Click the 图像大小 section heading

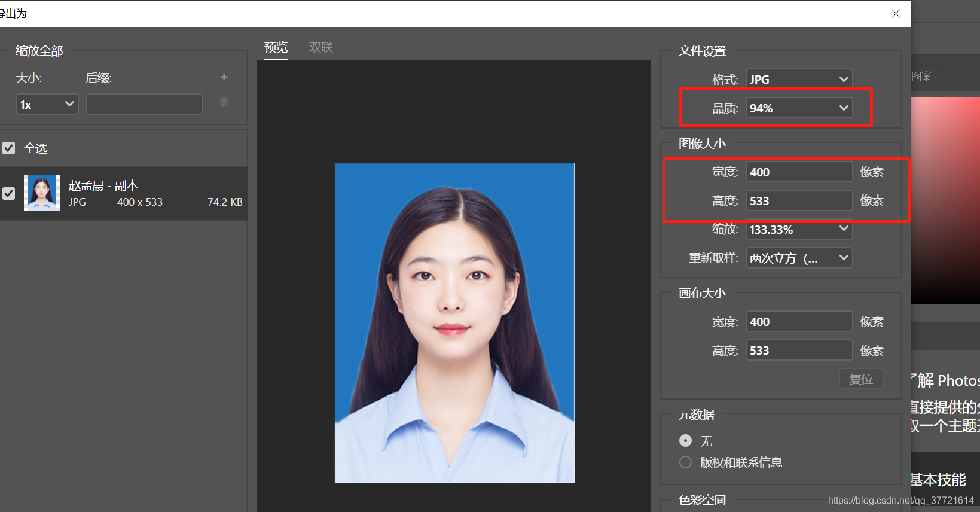pos(702,144)
